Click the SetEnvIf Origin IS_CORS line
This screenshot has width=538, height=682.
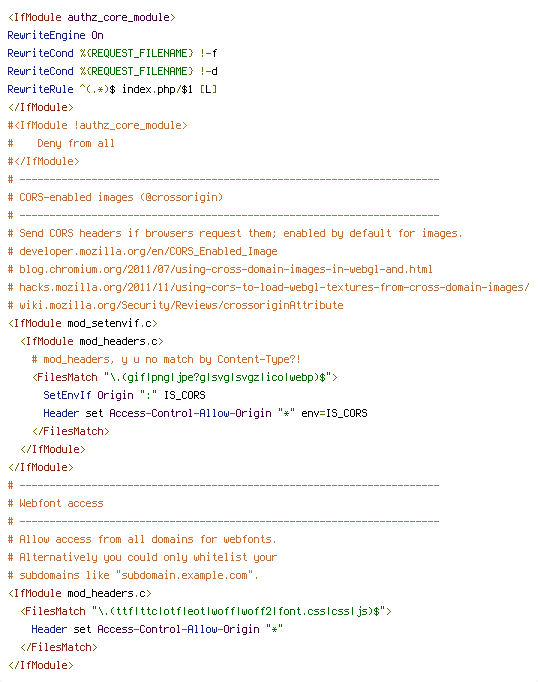coord(124,395)
